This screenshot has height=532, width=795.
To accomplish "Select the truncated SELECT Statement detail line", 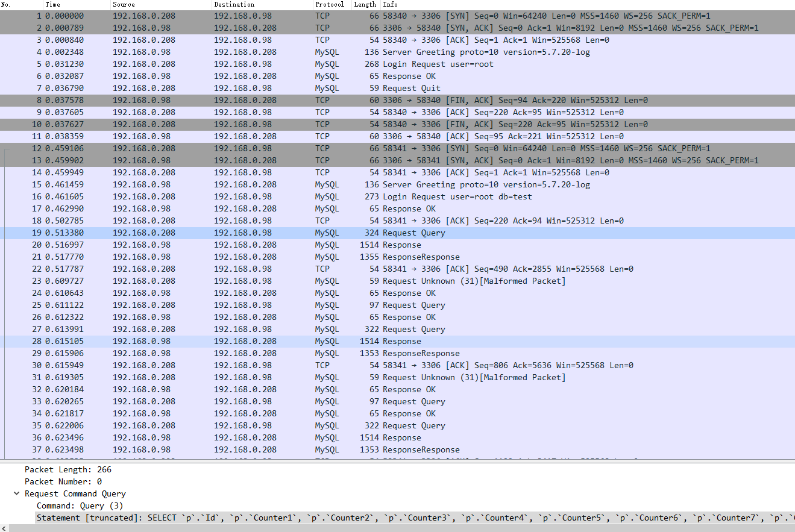I will 415,518.
